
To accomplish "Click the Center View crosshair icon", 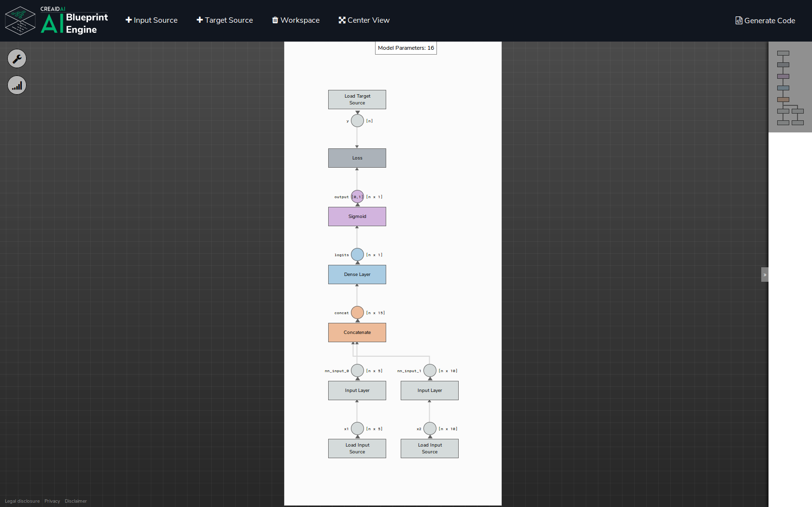I will point(342,20).
